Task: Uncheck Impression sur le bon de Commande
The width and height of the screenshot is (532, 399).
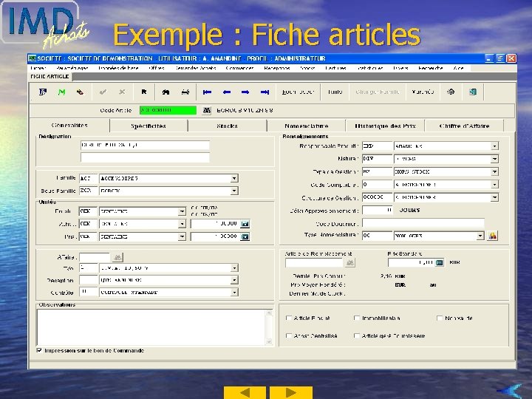Action: 39,350
